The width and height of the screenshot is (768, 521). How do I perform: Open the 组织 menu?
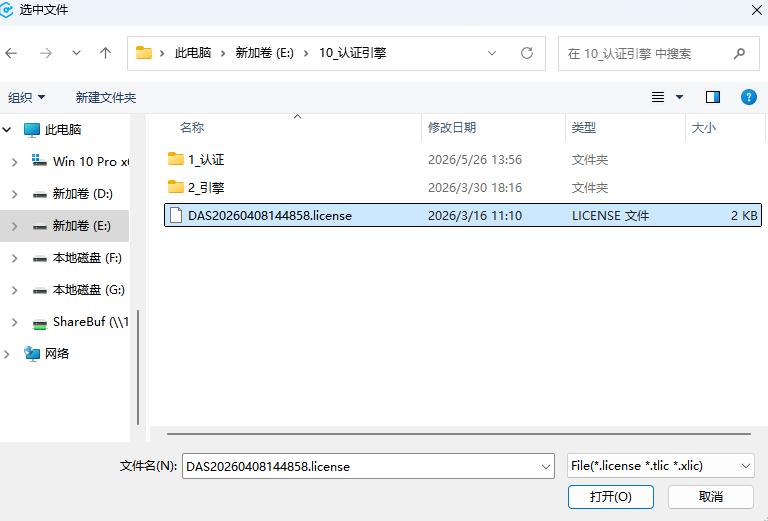pyautogui.click(x=26, y=97)
